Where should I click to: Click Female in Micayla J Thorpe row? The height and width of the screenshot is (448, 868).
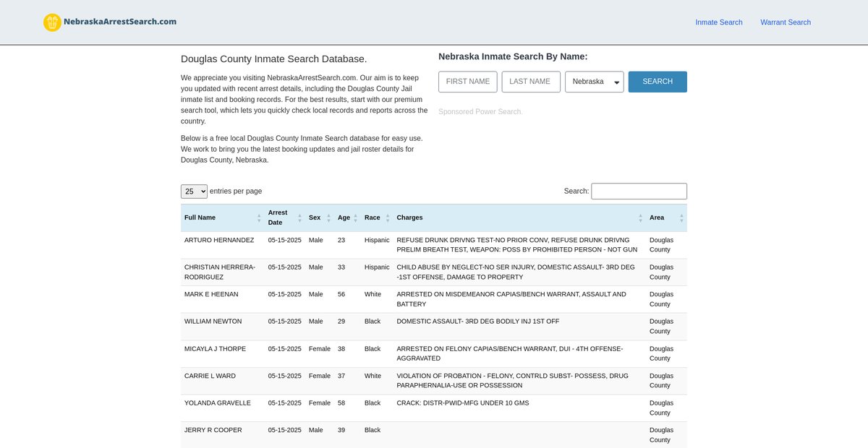[320, 349]
